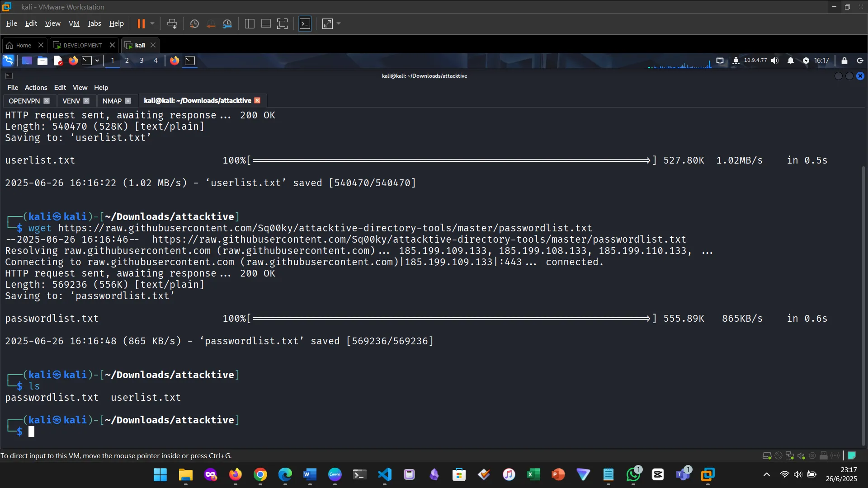Close the OPENVPN terminal tab
868x488 pixels.
[x=47, y=101]
